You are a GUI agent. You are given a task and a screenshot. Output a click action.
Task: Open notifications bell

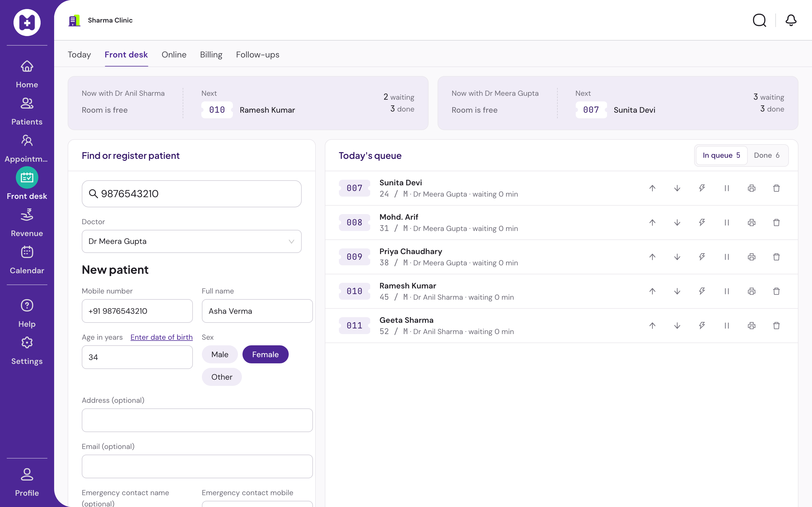coord(791,20)
